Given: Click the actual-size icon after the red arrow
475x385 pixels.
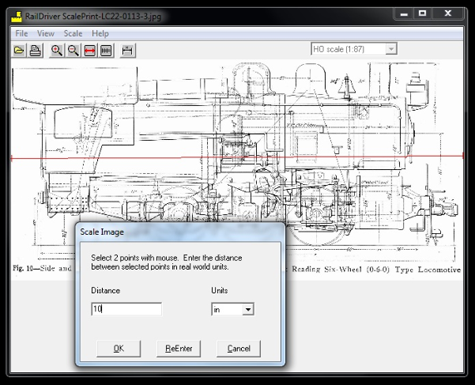Looking at the screenshot, I should click(106, 50).
